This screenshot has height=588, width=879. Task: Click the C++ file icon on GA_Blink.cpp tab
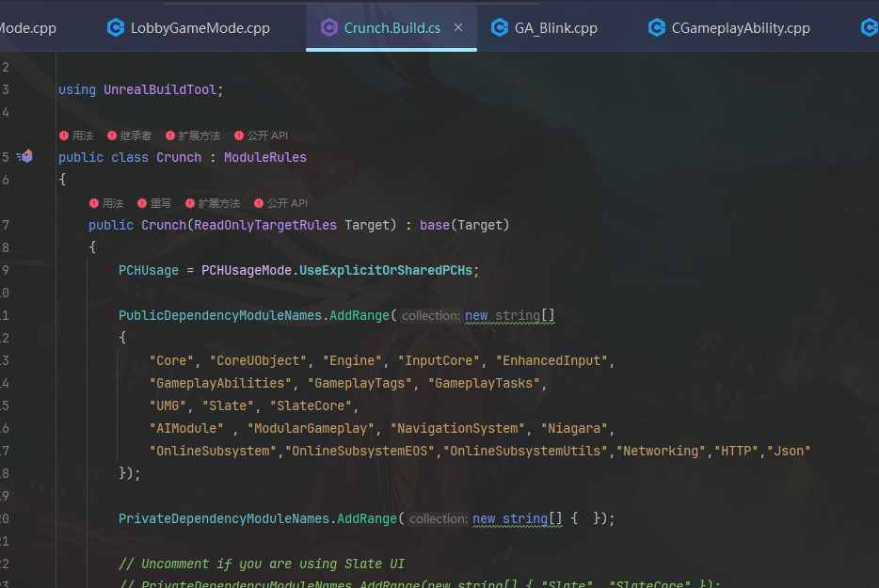pyautogui.click(x=500, y=27)
